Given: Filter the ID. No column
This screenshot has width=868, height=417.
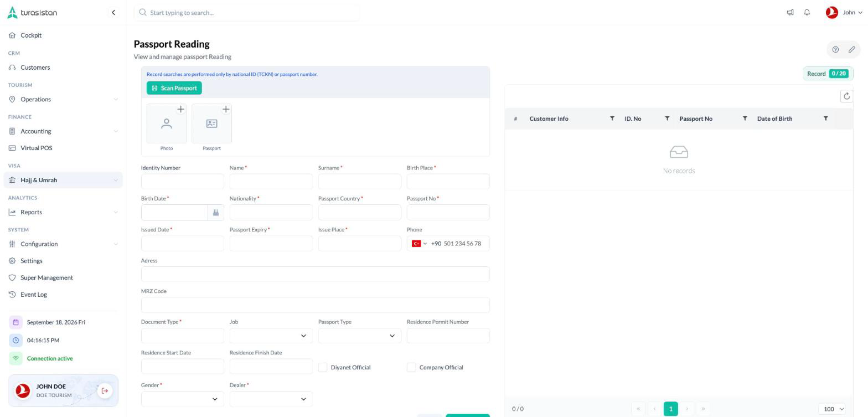Looking at the screenshot, I should (x=667, y=119).
